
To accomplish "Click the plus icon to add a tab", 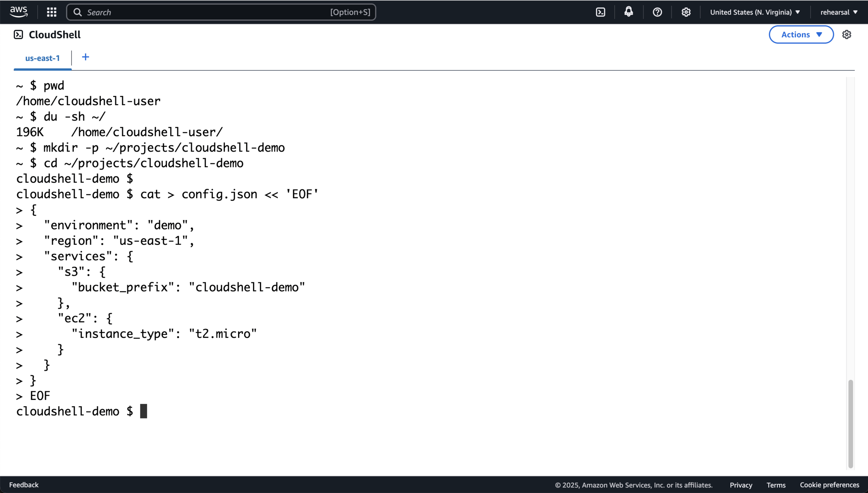I will 85,57.
